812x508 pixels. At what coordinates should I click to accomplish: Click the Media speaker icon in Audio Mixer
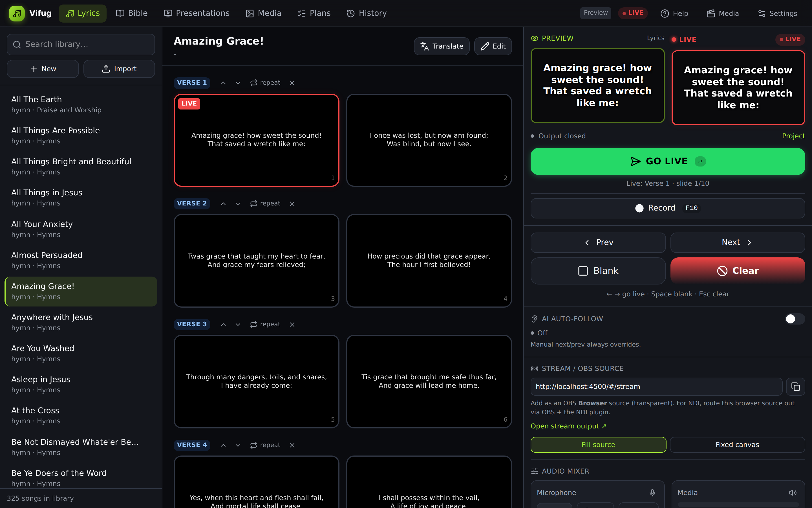793,492
